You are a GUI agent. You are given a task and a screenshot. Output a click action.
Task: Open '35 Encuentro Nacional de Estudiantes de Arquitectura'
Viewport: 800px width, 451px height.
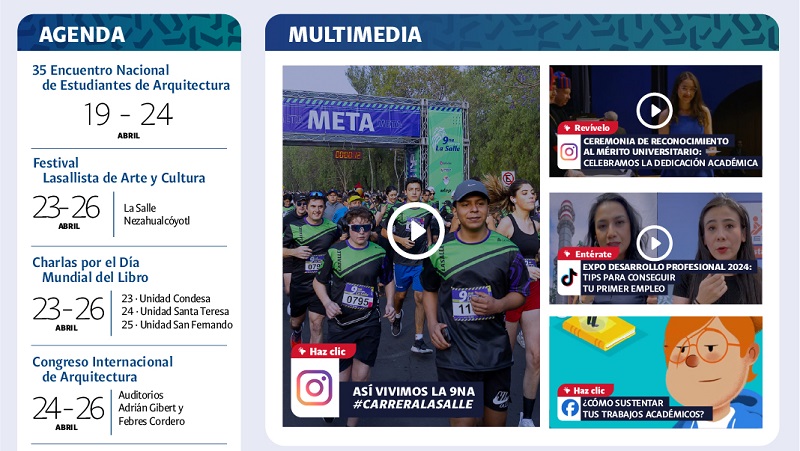(x=131, y=78)
